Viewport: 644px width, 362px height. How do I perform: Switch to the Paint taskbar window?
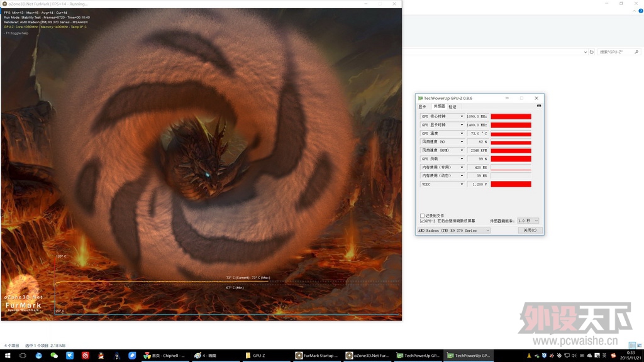[x=214, y=356]
